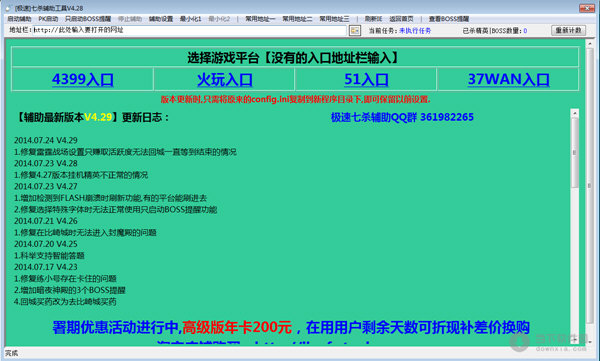Click the 2014.07.21 V4.26 changelog entry
Image resolution: width=600 pixels, height=361 pixels.
(x=46, y=221)
